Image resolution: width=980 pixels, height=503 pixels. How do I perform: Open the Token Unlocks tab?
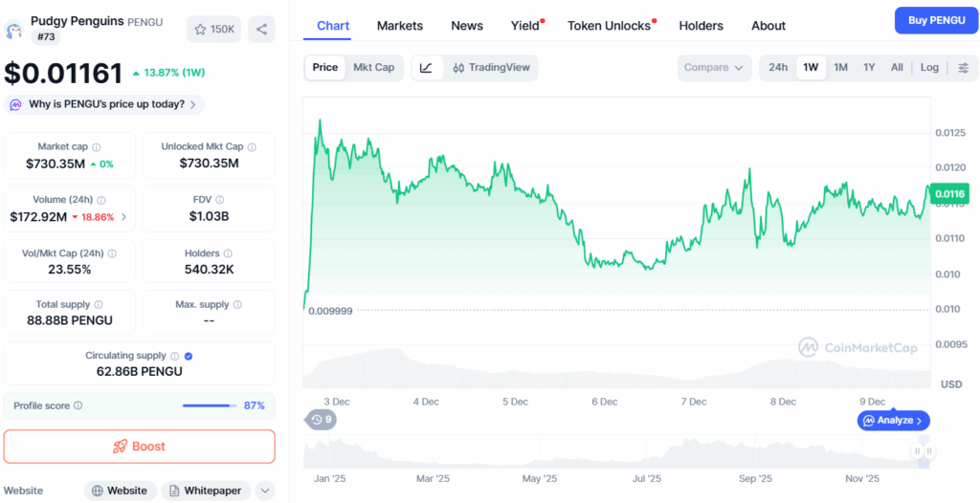coord(610,26)
